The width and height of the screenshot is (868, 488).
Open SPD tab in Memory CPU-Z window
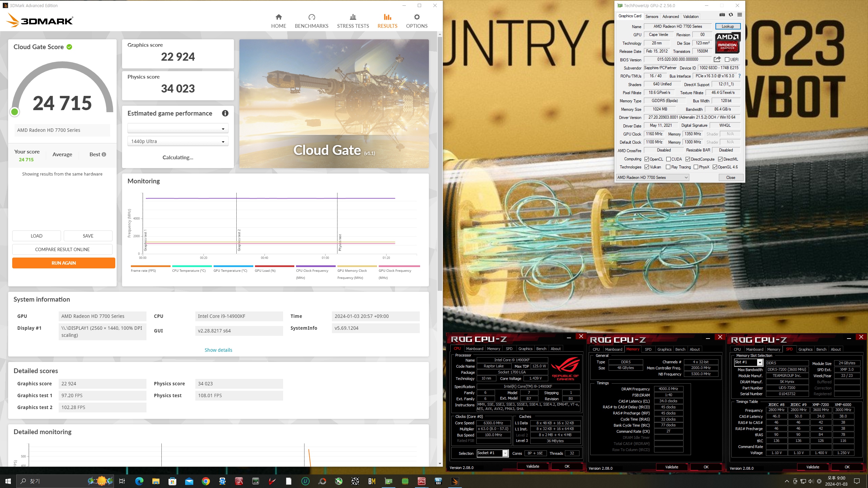click(x=648, y=349)
